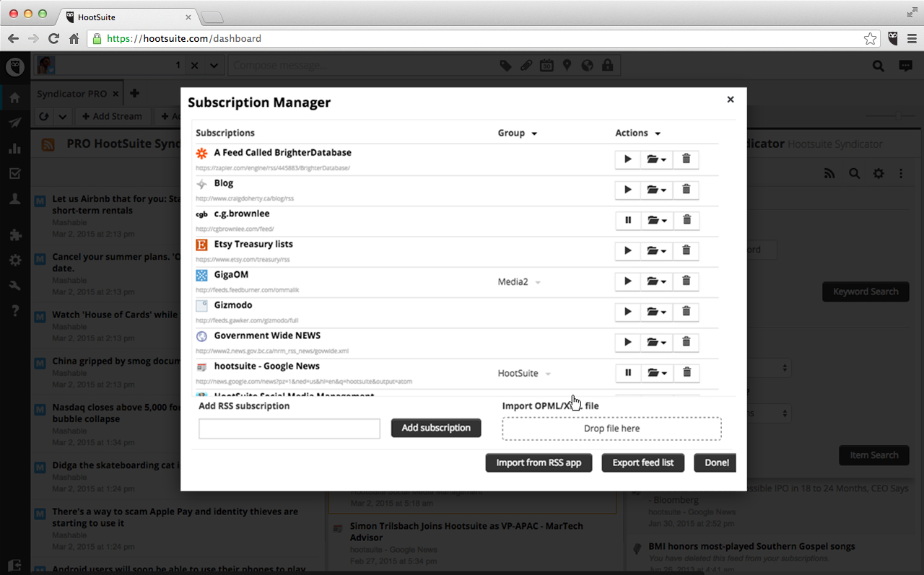Add a new dashboard tab
The height and width of the screenshot is (575, 924).
(x=134, y=93)
